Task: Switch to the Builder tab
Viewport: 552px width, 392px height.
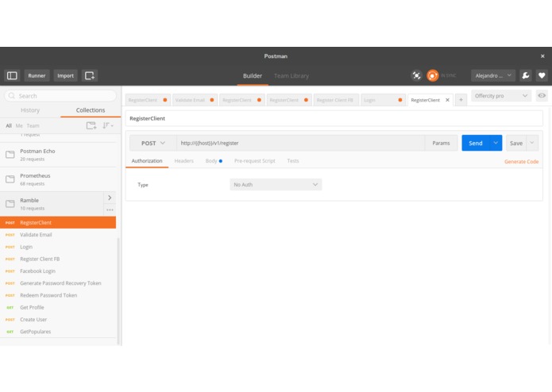Action: point(253,75)
